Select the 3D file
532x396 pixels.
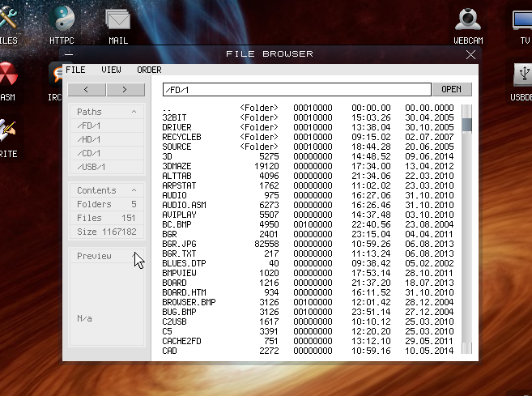tap(308, 156)
